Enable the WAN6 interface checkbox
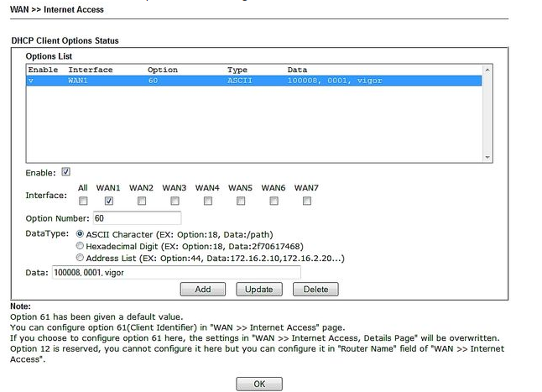The width and height of the screenshot is (542, 392). coord(274,201)
